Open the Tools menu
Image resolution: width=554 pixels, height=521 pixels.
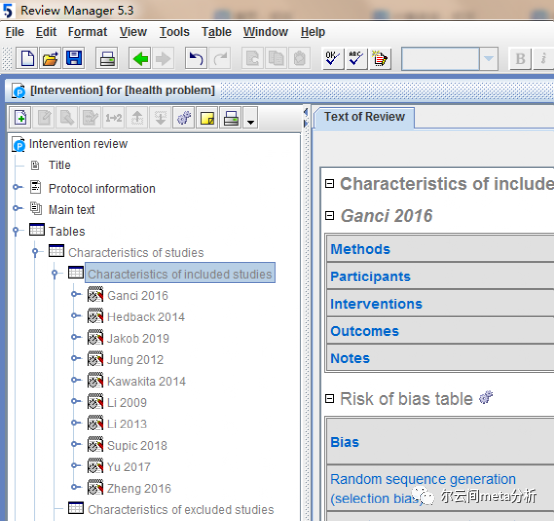(174, 32)
